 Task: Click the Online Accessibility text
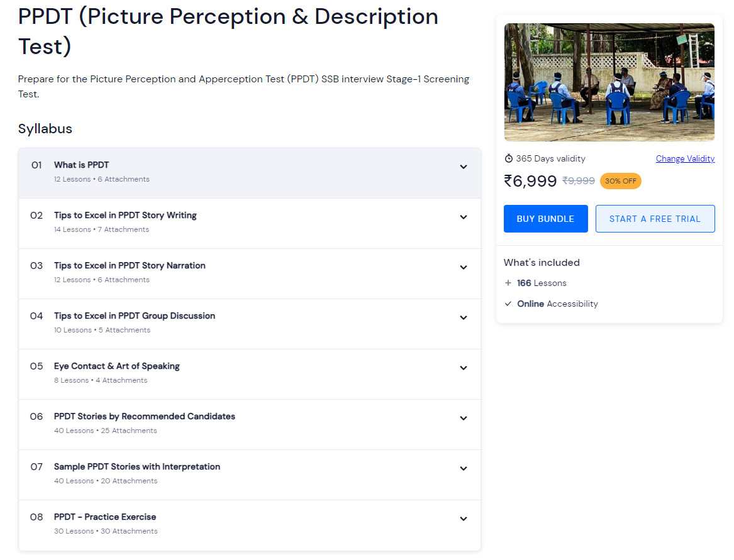[557, 304]
